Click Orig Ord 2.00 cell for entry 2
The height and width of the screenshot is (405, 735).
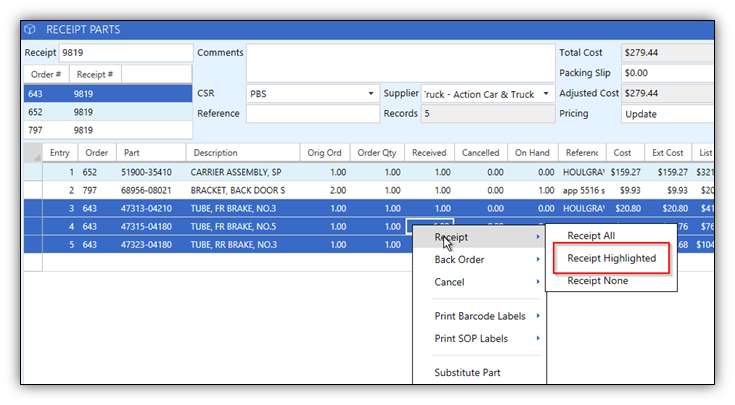pos(324,190)
